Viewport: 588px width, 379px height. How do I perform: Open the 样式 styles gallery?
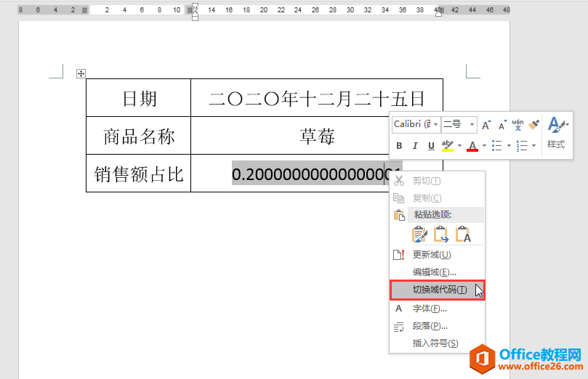[x=557, y=133]
